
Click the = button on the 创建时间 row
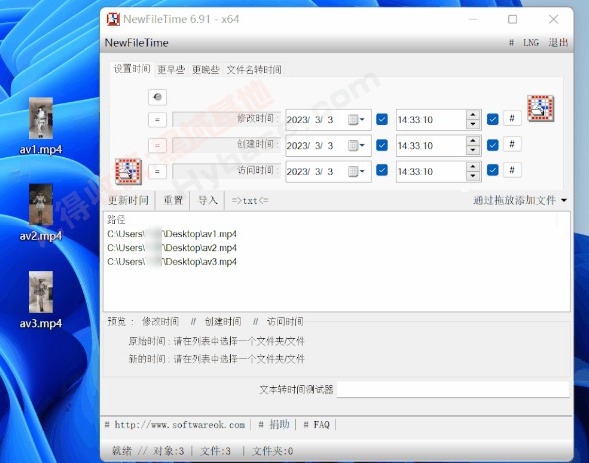click(x=157, y=146)
